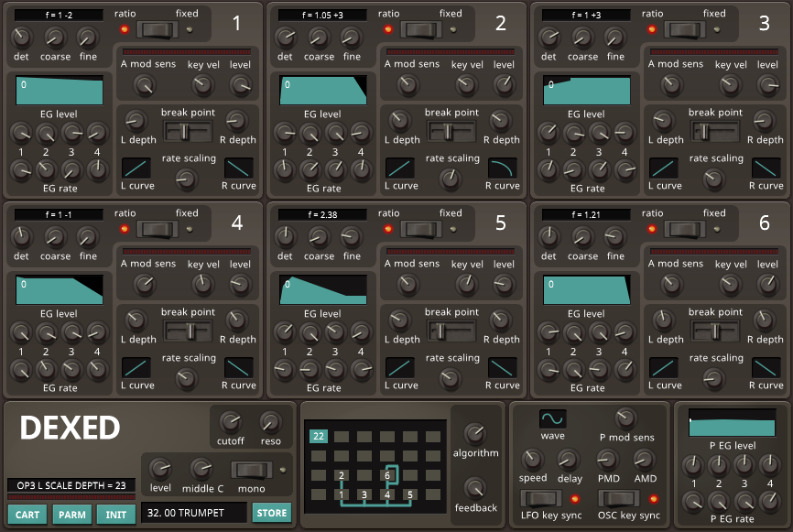Click the LFO waveform sine icon
The height and width of the screenshot is (532, 793).
click(552, 418)
